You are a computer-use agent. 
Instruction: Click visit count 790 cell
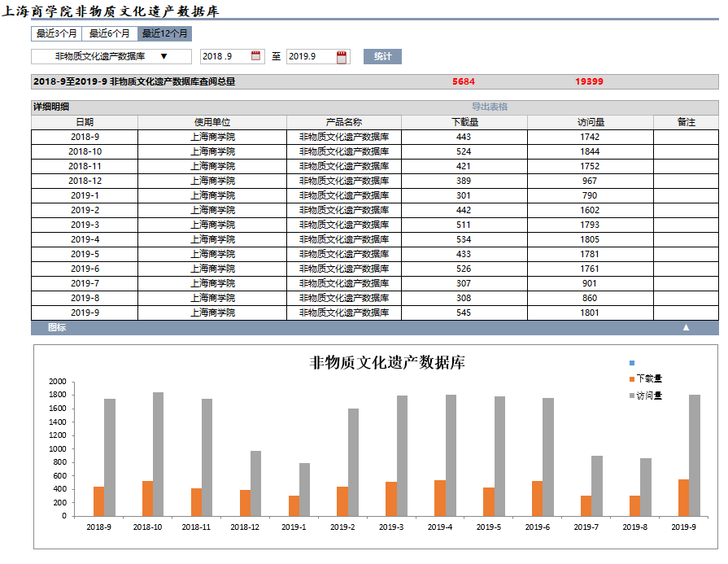click(x=590, y=195)
